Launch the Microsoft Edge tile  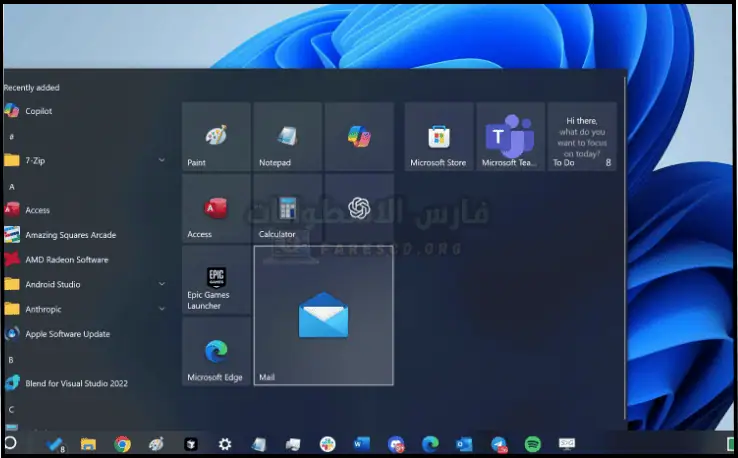(216, 352)
